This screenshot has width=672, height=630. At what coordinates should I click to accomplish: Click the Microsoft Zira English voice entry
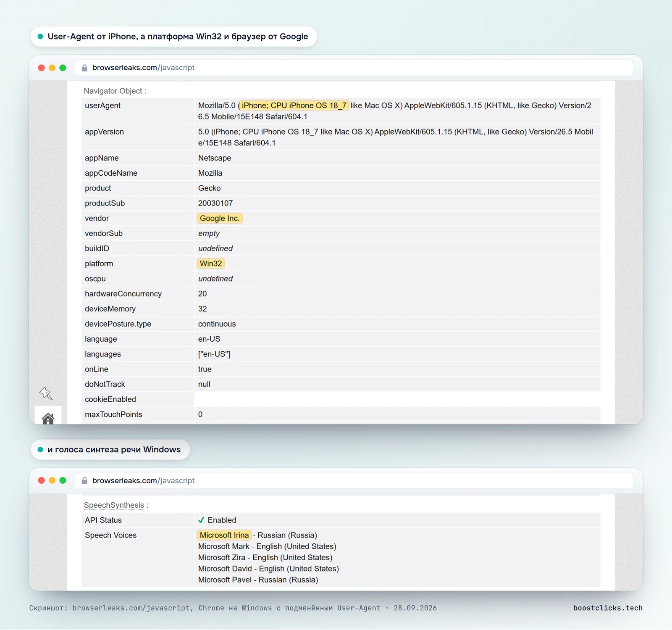(265, 557)
